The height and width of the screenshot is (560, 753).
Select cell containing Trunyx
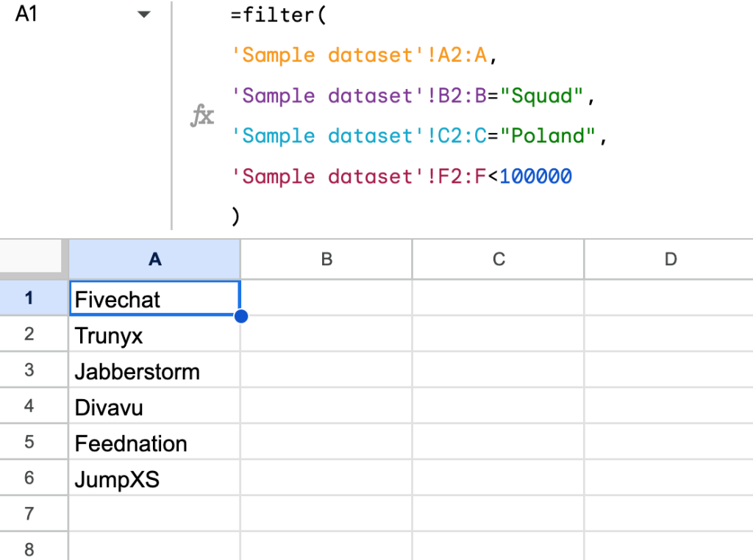click(x=154, y=335)
